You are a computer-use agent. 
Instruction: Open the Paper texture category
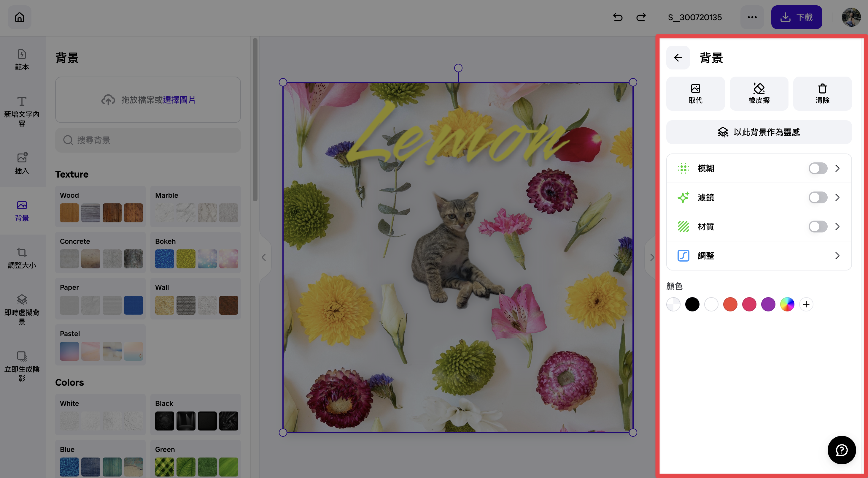tap(100, 299)
